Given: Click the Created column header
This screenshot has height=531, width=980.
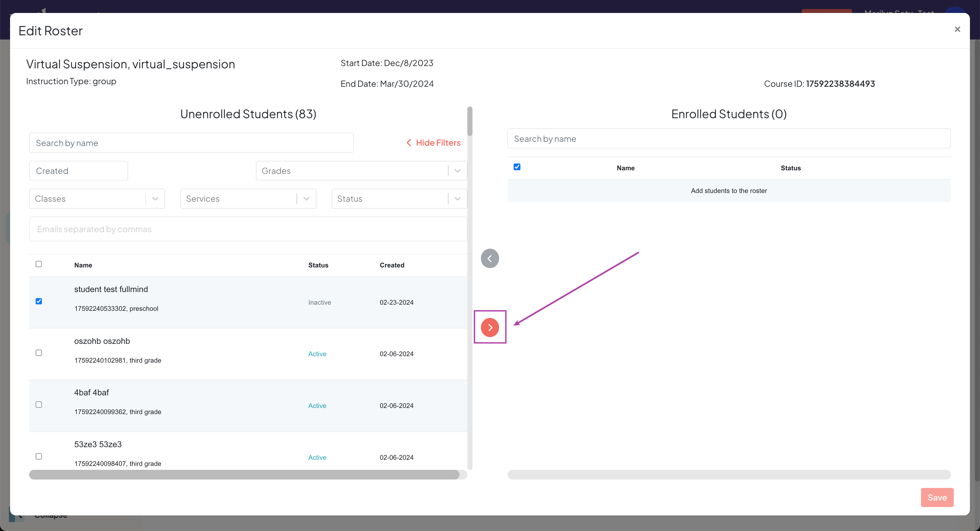Looking at the screenshot, I should coord(392,265).
